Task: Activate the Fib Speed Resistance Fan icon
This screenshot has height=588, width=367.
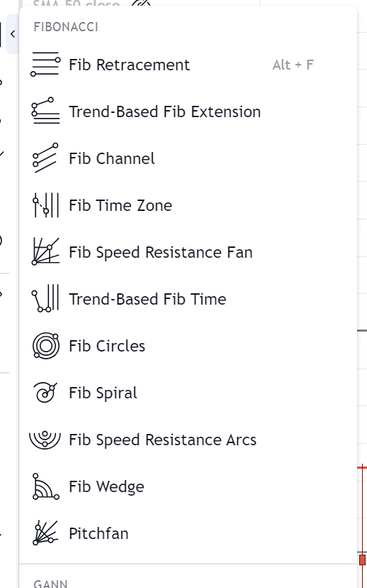Action: [x=45, y=252]
